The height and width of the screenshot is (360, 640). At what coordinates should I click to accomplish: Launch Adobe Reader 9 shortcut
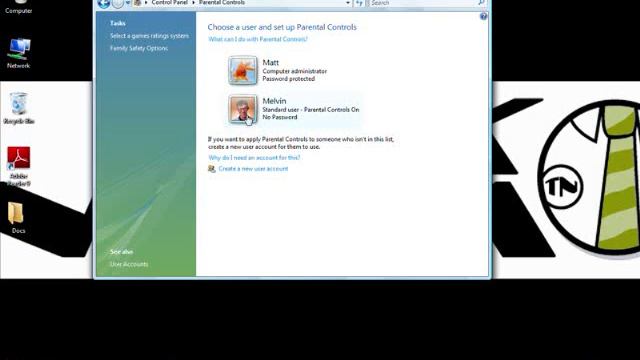[x=18, y=167]
